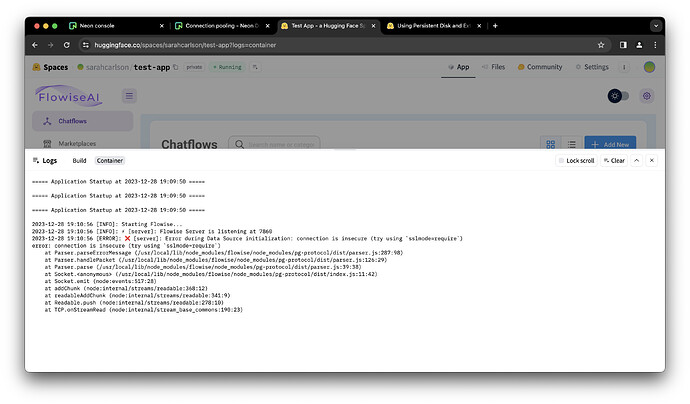Open sarahcarlson user profile link
This screenshot has height=404, width=690.
107,67
